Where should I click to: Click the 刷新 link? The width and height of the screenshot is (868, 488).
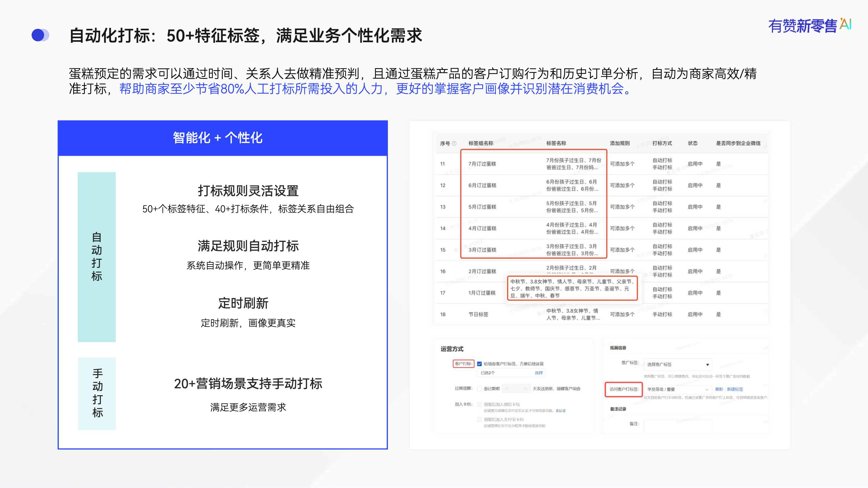pos(719,389)
